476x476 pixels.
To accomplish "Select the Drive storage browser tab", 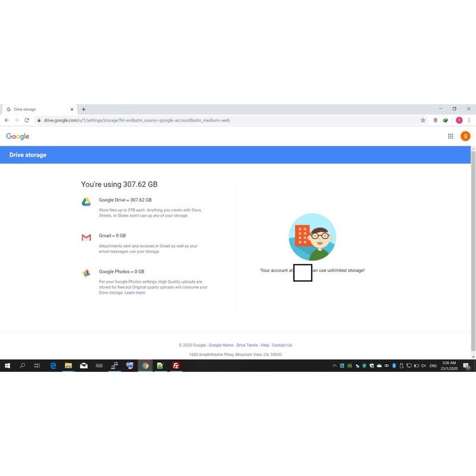I will [x=39, y=109].
